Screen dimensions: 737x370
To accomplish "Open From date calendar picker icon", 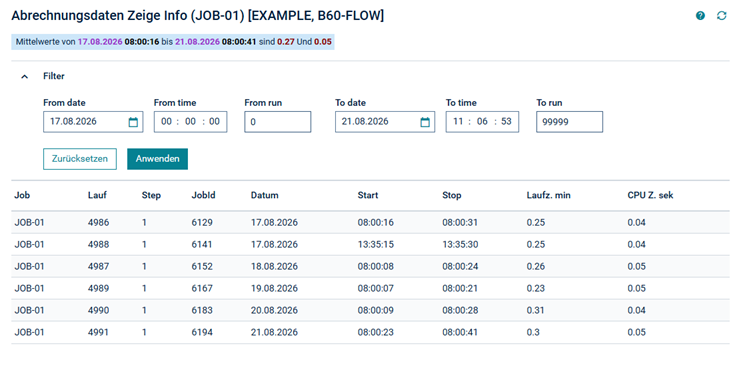I will click(133, 122).
